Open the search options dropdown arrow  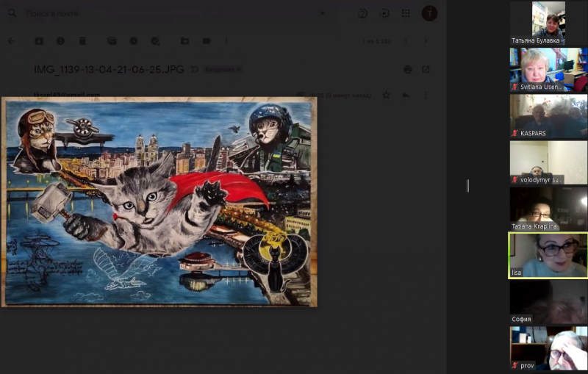click(x=323, y=13)
